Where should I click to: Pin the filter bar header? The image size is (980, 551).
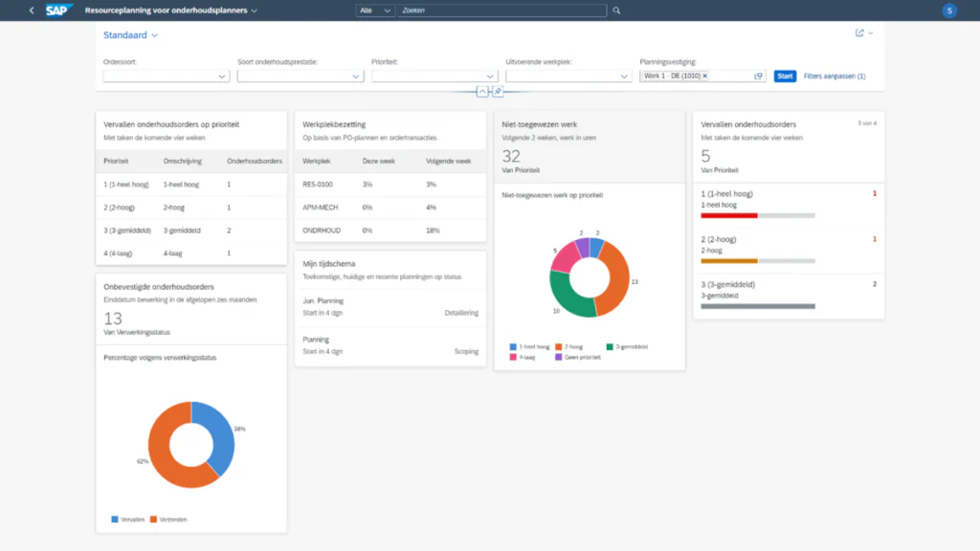pyautogui.click(x=498, y=92)
